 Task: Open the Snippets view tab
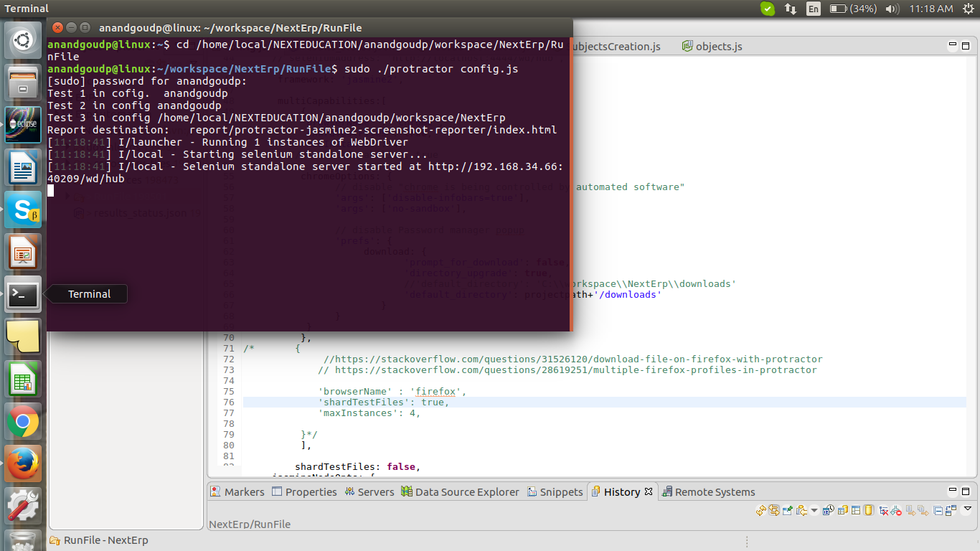point(555,492)
